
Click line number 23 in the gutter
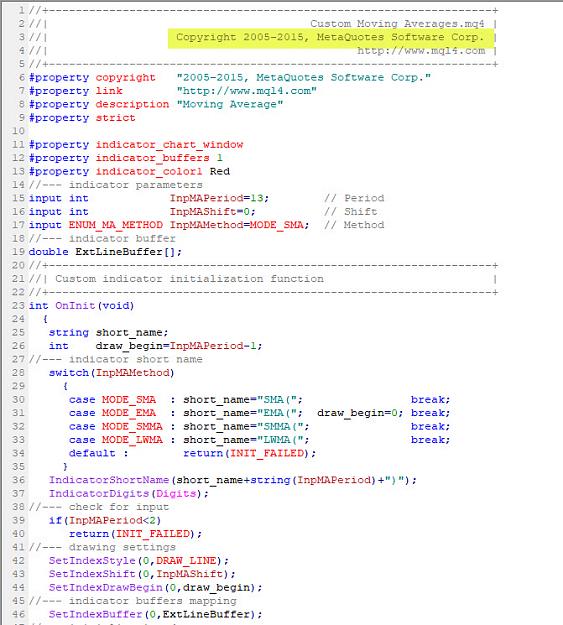tap(18, 306)
